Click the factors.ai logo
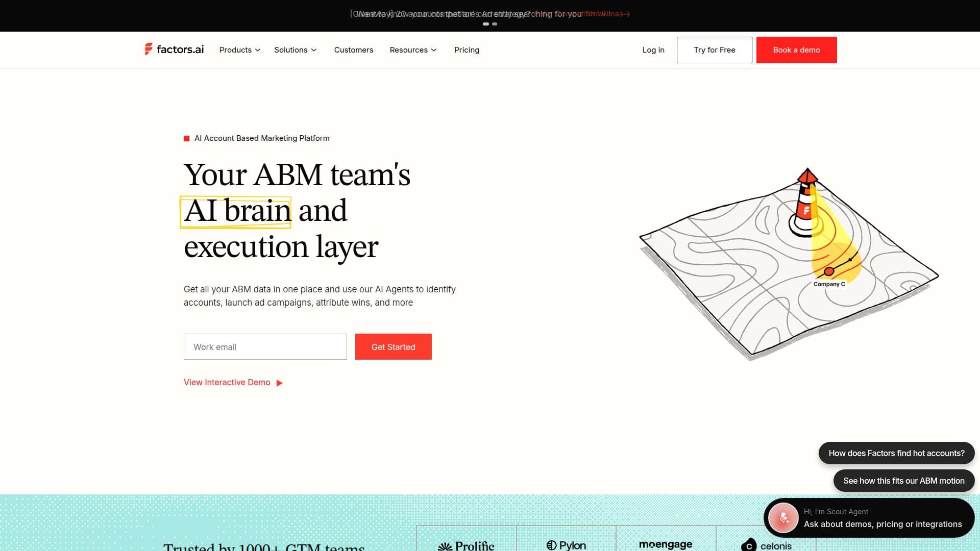This screenshot has width=980, height=551. click(174, 49)
